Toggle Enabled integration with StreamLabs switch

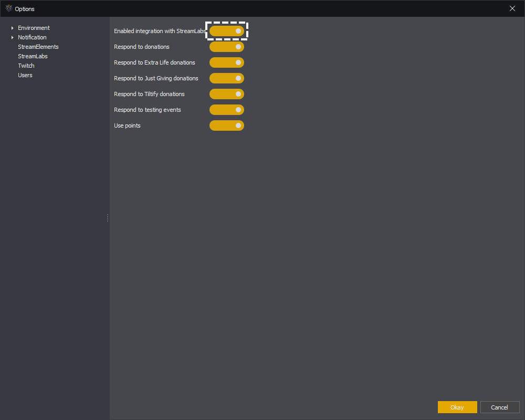click(x=227, y=31)
